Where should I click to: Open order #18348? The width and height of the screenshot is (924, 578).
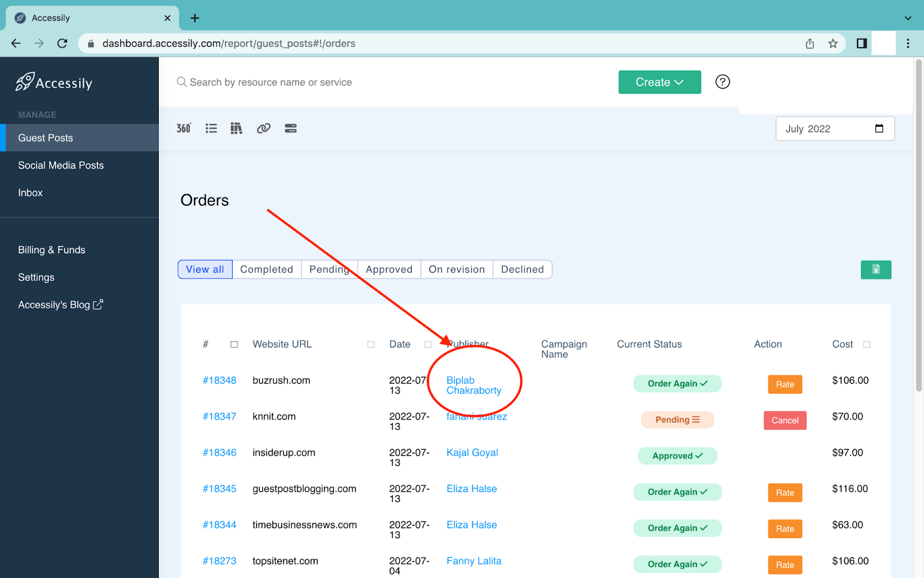[x=219, y=380]
